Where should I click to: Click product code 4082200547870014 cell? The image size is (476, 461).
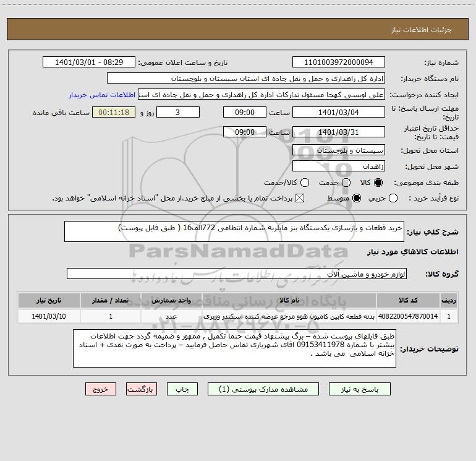click(408, 316)
